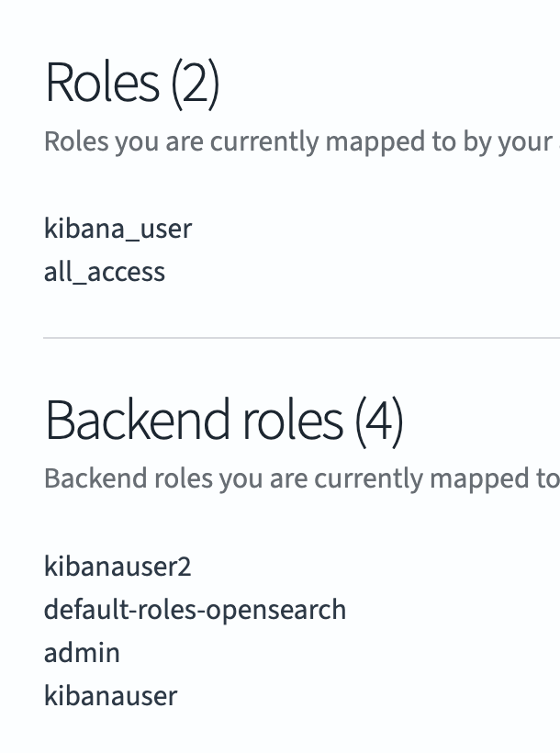Click the Roles (2) section heading

pos(132,83)
